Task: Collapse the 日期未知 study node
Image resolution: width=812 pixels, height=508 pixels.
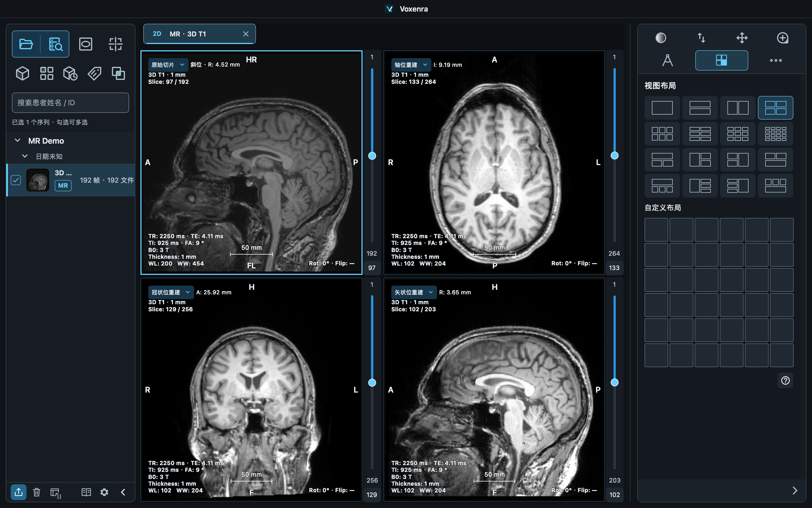Action: point(25,156)
